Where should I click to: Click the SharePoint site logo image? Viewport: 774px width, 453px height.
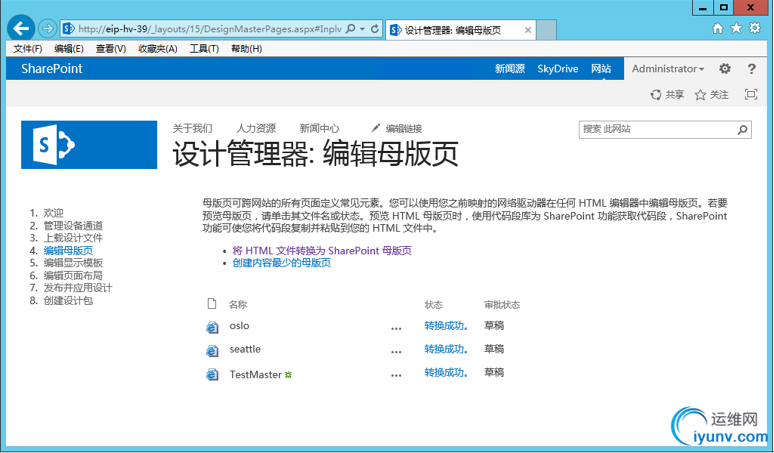pyautogui.click(x=89, y=146)
